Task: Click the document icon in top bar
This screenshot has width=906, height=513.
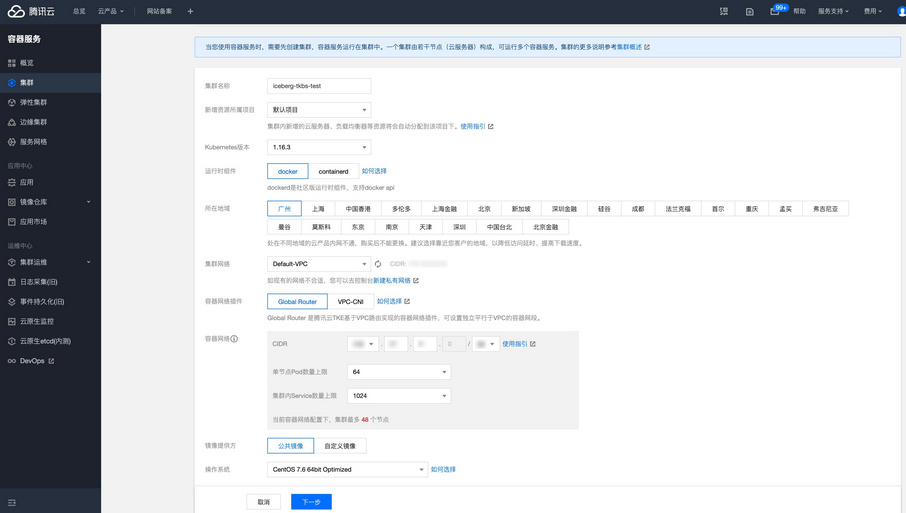Action: pos(749,12)
